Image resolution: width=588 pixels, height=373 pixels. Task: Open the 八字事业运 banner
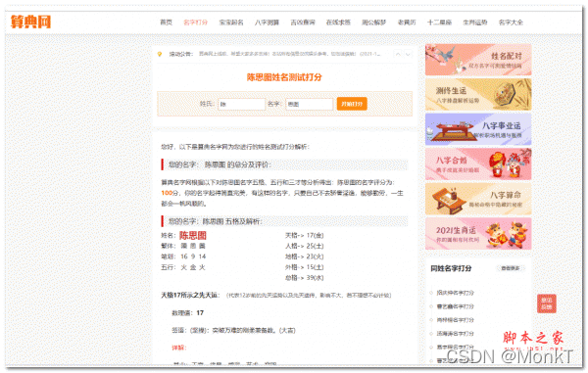point(478,129)
